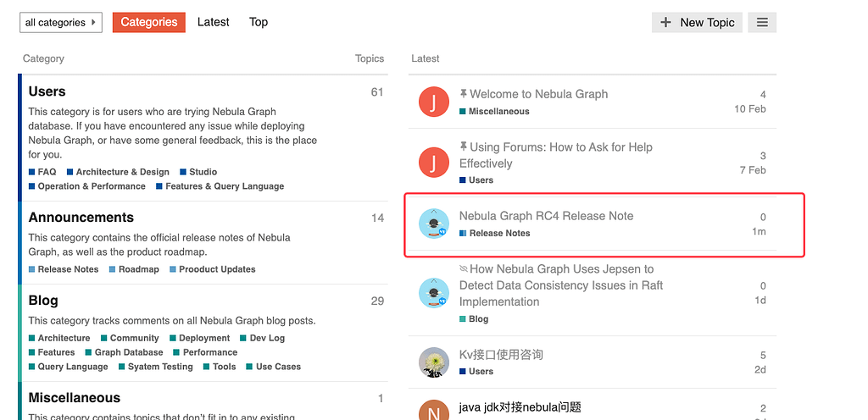Open Architecture & Design subcategory
Image resolution: width=868 pixels, height=420 pixels.
118,172
